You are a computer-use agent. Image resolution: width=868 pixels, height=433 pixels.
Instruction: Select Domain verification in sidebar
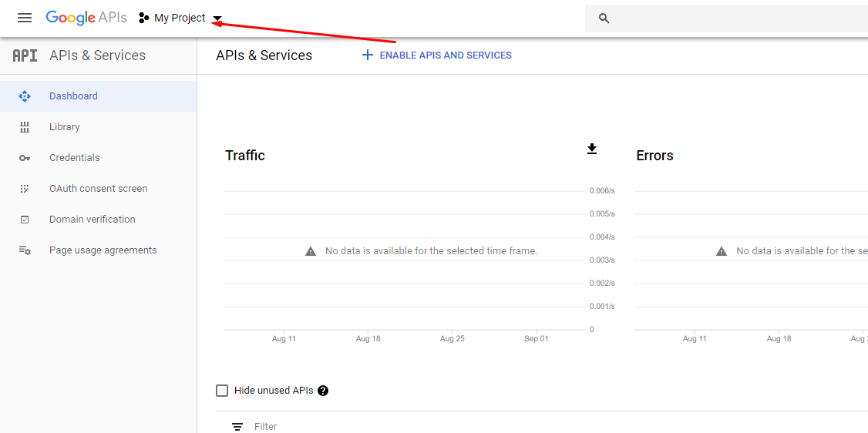tap(92, 220)
